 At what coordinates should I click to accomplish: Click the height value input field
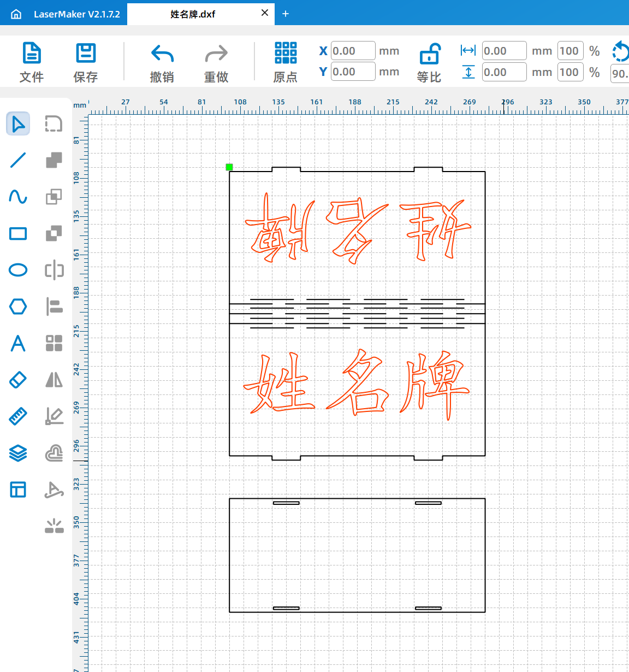click(504, 72)
